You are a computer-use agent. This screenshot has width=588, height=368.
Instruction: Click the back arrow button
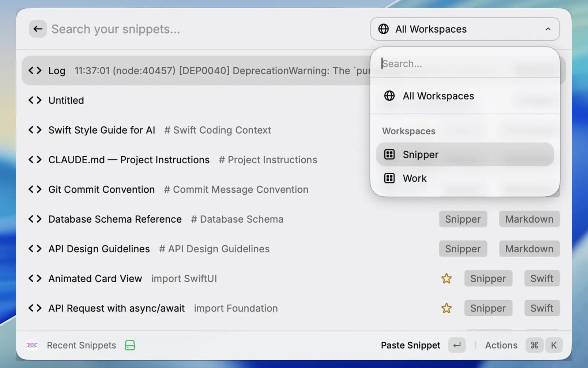pyautogui.click(x=38, y=29)
